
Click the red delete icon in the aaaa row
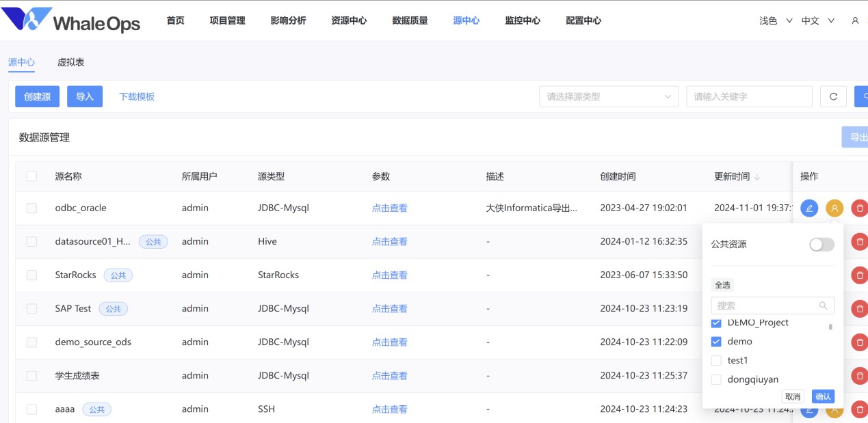(860, 409)
